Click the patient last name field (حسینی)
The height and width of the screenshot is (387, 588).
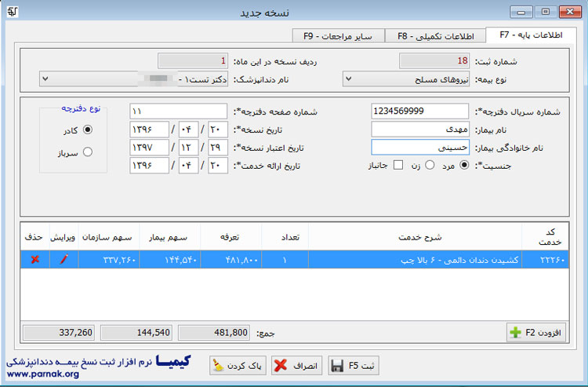pos(419,148)
